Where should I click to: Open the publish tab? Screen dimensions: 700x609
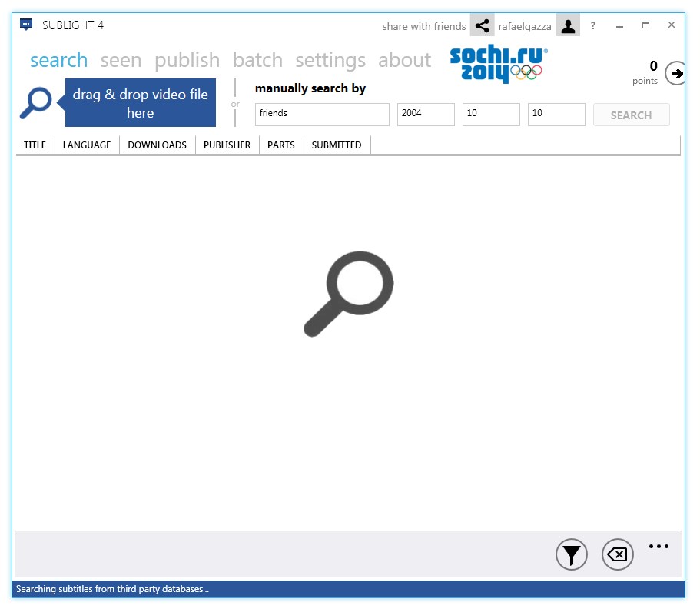(187, 60)
